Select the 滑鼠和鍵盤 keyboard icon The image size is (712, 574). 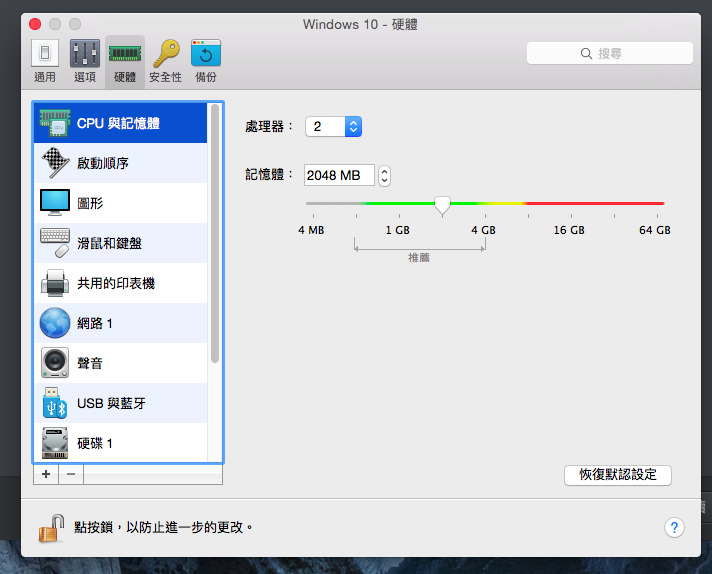click(55, 242)
